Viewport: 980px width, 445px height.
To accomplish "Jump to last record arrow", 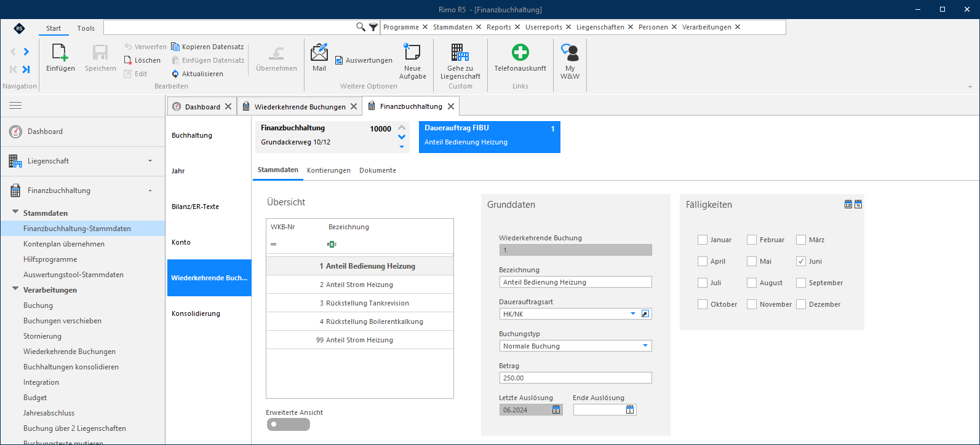I will tap(26, 69).
